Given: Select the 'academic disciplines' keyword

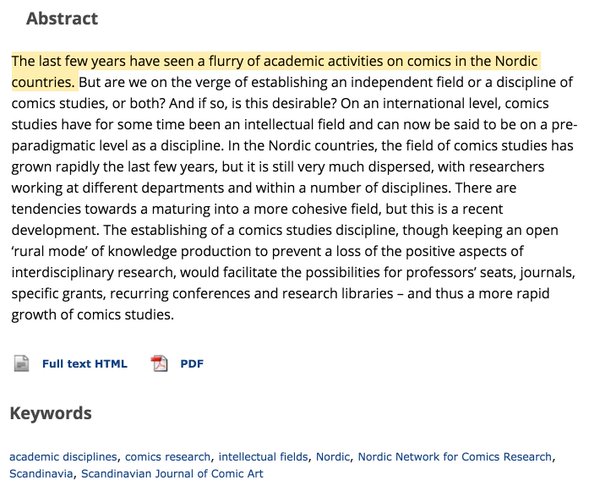Looking at the screenshot, I should click(63, 457).
